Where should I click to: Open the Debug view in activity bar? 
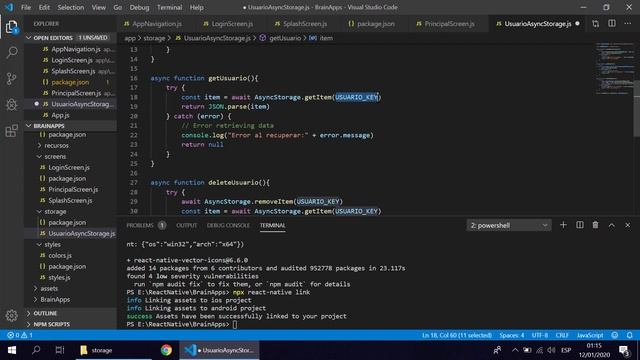click(12, 104)
